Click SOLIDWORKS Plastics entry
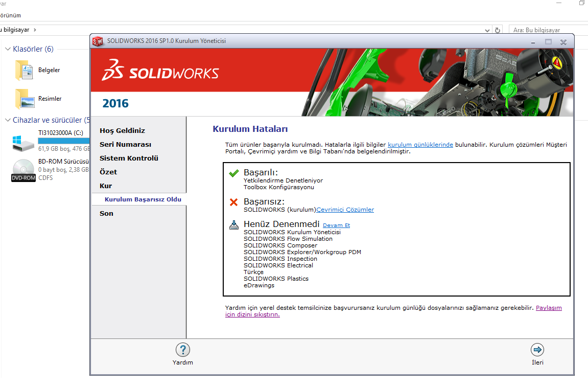This screenshot has width=588, height=386. coord(276,279)
